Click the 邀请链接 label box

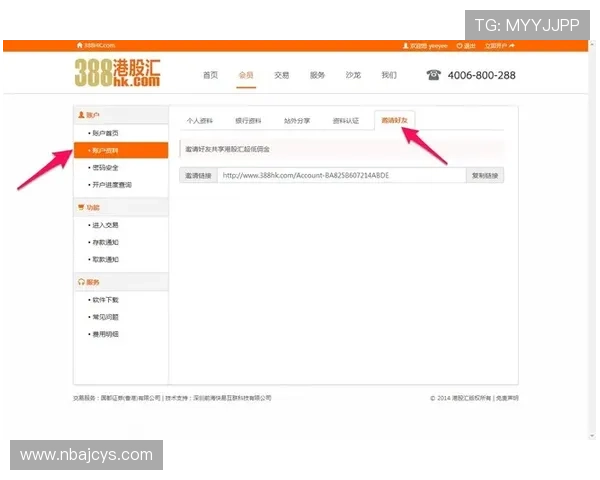click(x=199, y=175)
